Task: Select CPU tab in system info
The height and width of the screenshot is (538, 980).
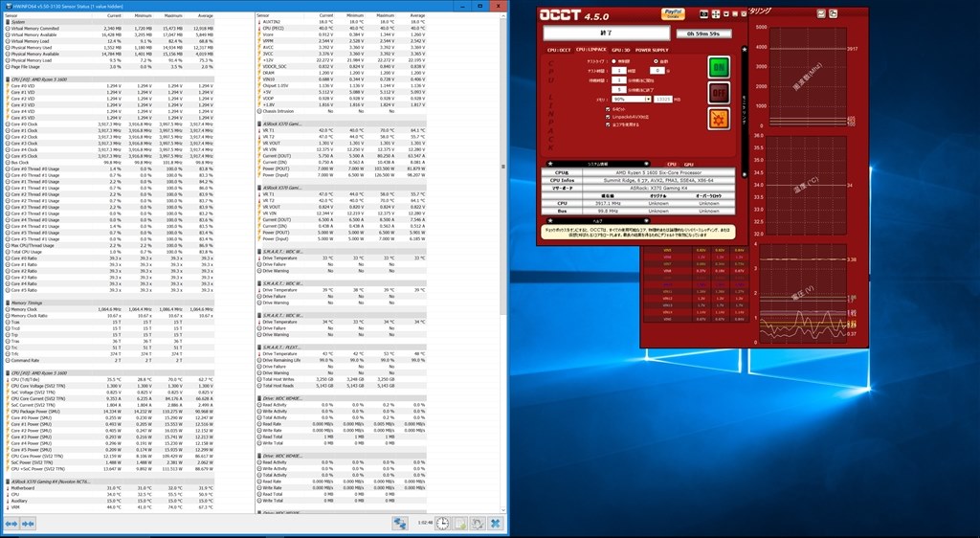Action: (671, 165)
